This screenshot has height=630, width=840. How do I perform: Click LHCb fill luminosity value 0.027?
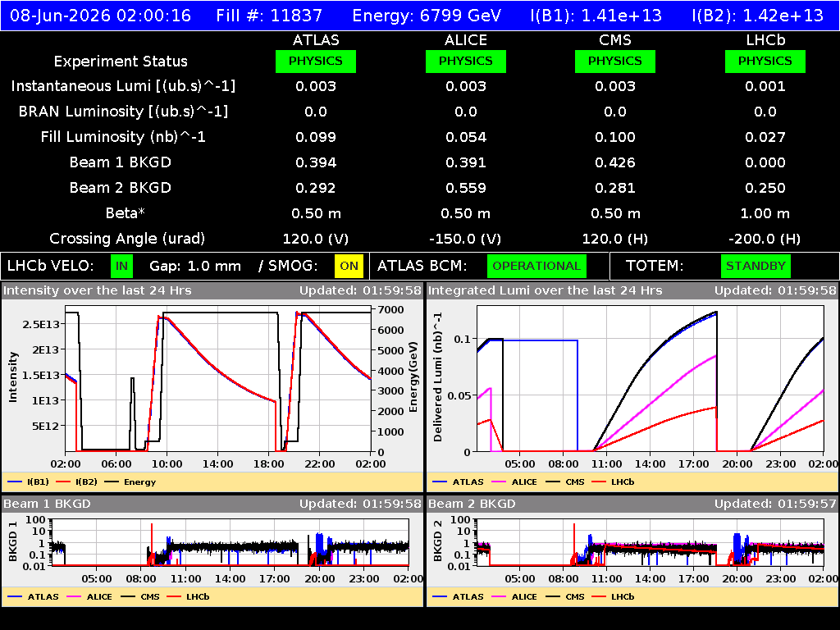pos(765,137)
